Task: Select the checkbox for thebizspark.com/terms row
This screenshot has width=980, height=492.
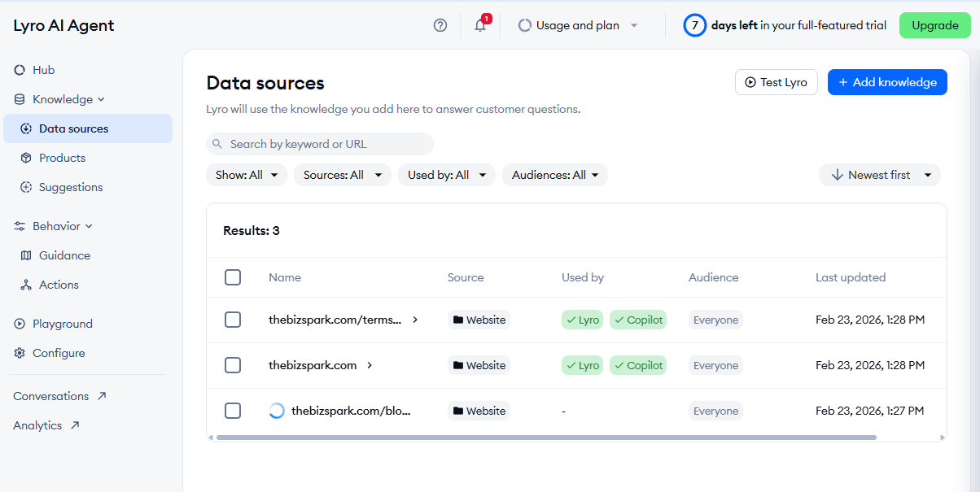Action: (x=233, y=320)
